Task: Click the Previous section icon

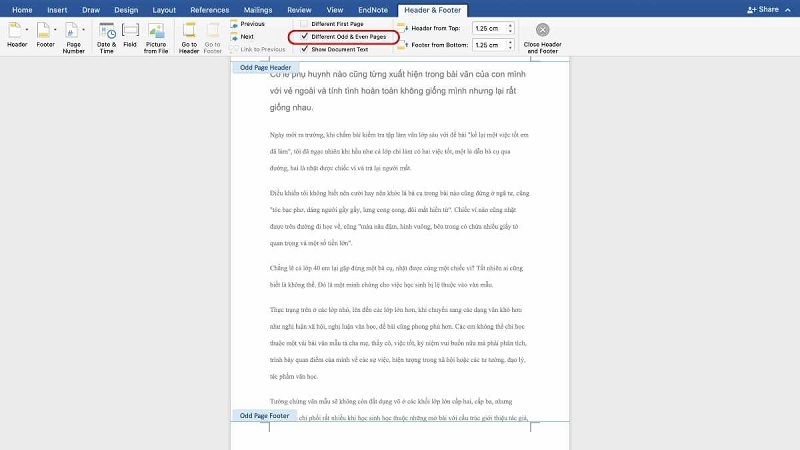Action: point(234,24)
